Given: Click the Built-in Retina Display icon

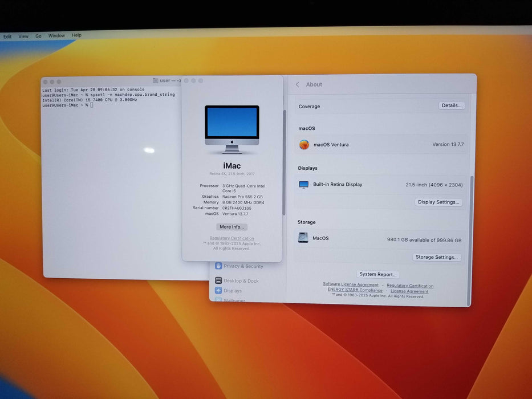Looking at the screenshot, I should pyautogui.click(x=304, y=185).
